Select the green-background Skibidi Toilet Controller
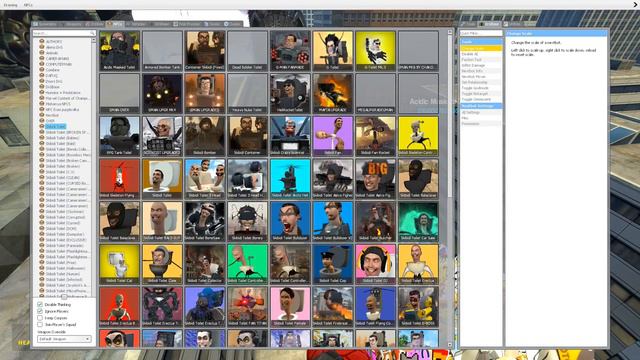The image size is (640, 360). (247, 264)
